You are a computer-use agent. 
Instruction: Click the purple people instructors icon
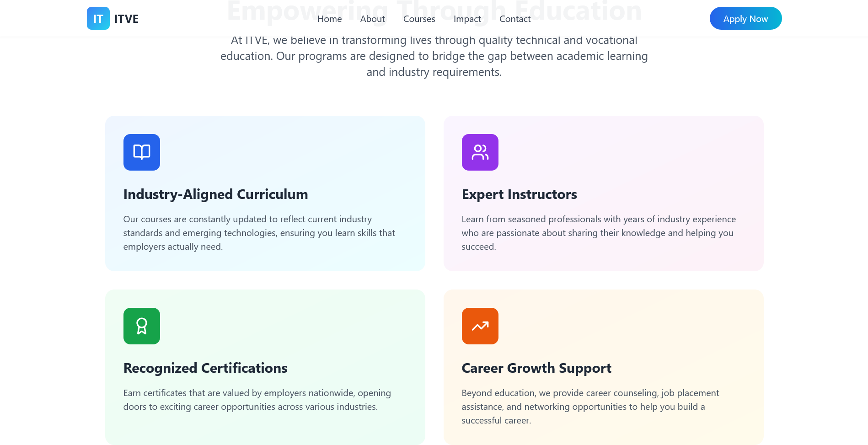[480, 152]
